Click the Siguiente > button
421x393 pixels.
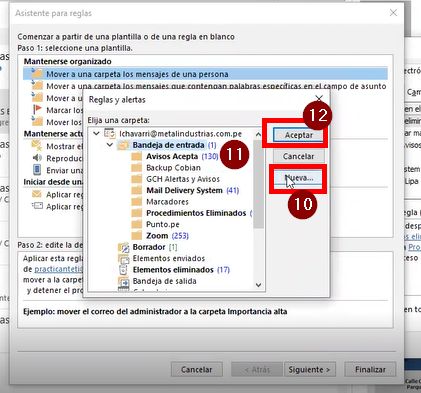(309, 369)
